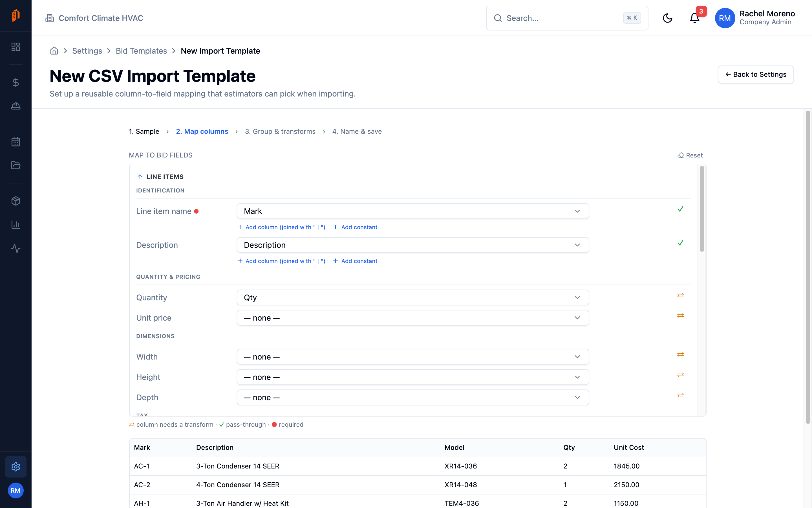Collapse the LINE ITEMS section arrow
Screen dimensions: 812x508
pos(140,177)
